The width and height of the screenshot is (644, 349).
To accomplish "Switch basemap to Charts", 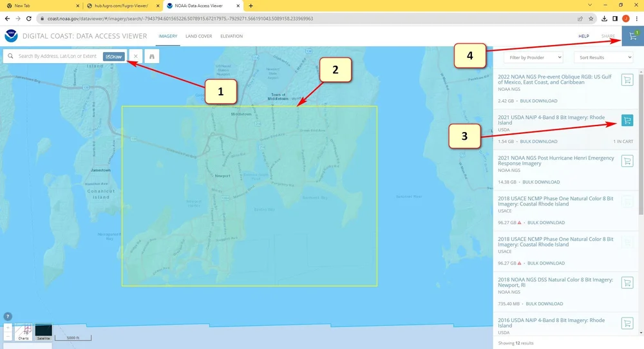I will point(23,332).
